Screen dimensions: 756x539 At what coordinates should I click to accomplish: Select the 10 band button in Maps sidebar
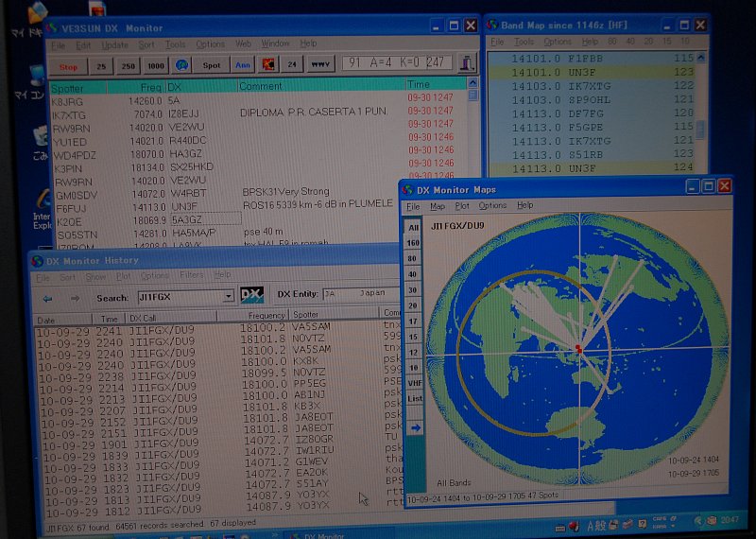pyautogui.click(x=414, y=368)
